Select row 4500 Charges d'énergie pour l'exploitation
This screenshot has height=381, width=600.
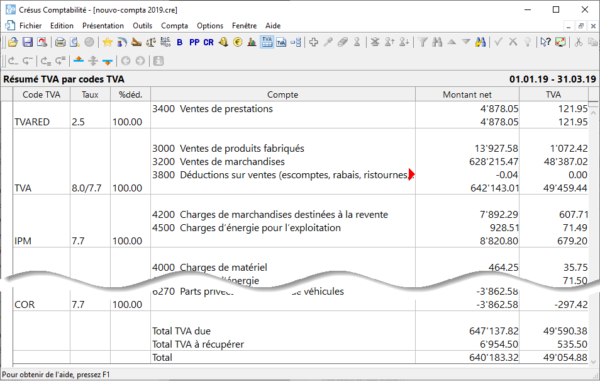click(x=300, y=228)
